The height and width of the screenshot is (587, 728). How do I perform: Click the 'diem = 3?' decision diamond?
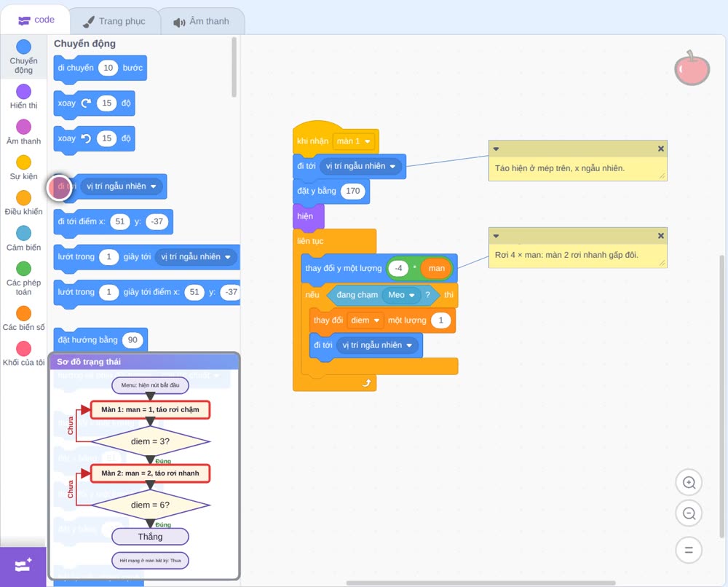pos(150,441)
